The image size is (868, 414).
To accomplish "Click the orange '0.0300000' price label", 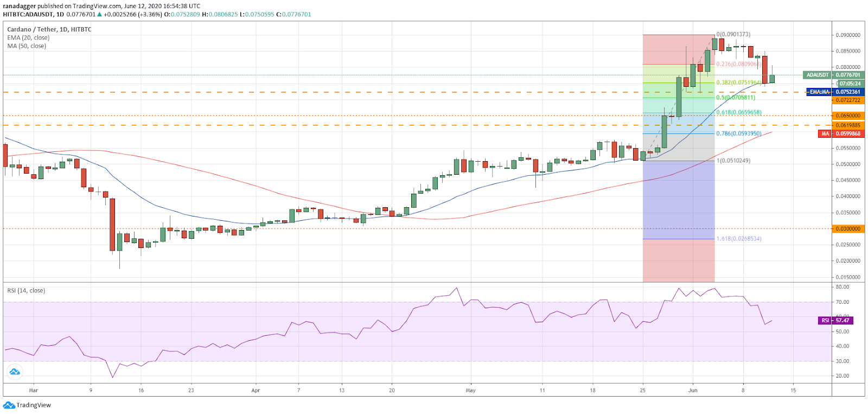I will pyautogui.click(x=848, y=229).
